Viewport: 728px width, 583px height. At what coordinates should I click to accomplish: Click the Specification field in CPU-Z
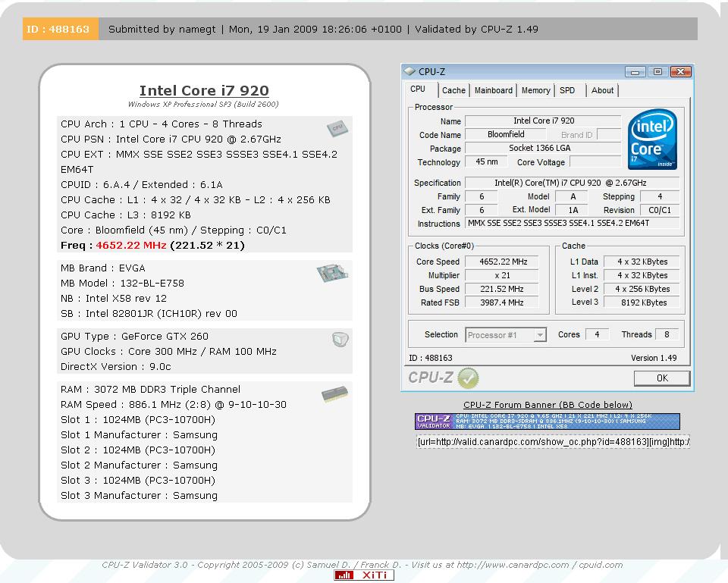point(572,183)
